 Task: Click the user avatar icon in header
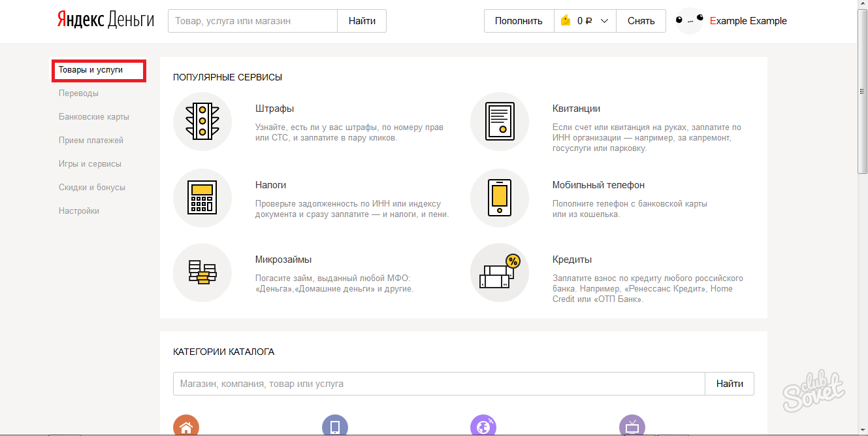[690, 21]
